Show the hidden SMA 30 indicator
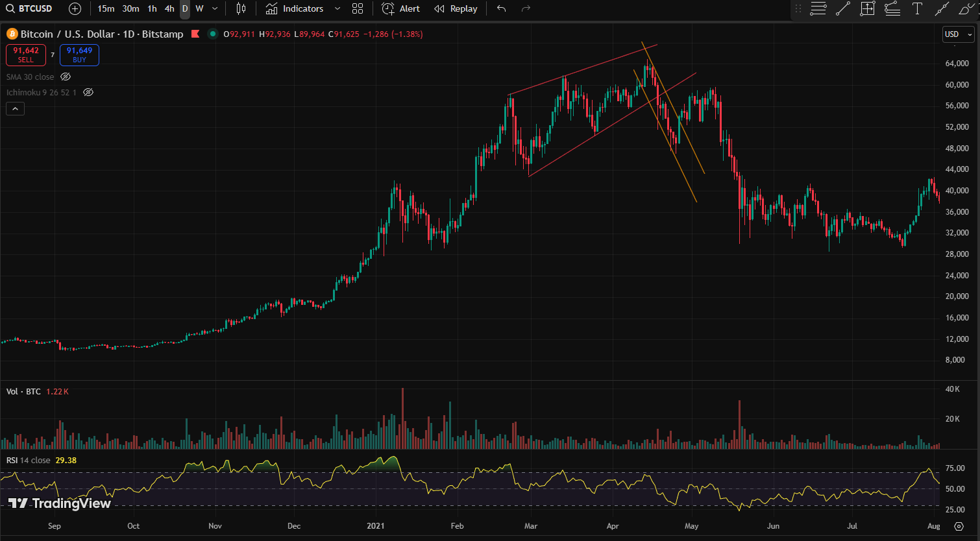This screenshot has width=980, height=541. click(66, 77)
